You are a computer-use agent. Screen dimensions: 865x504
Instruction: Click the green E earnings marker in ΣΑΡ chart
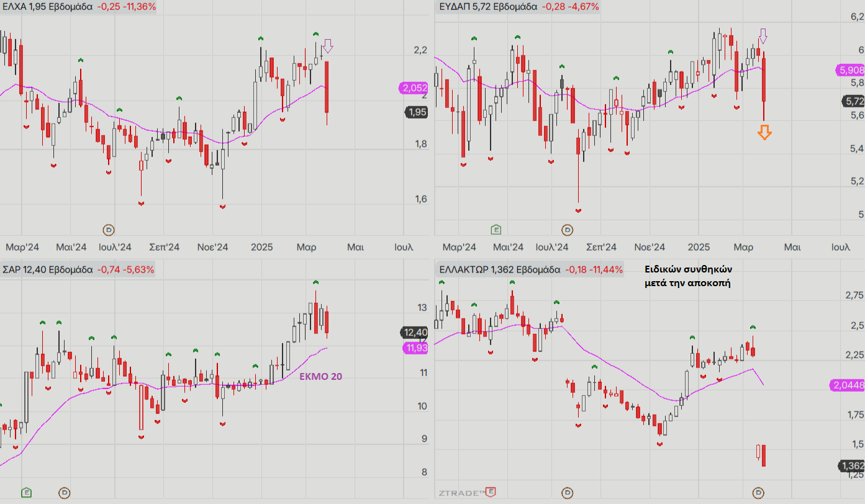(x=26, y=492)
